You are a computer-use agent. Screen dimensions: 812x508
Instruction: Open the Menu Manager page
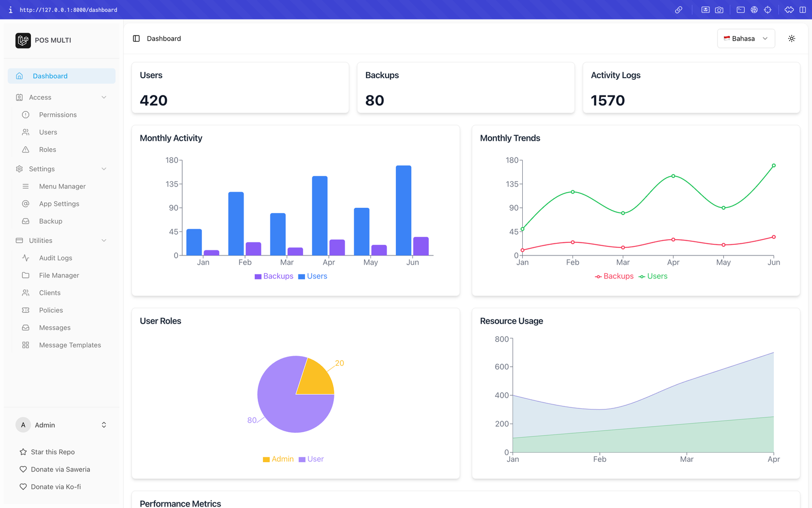coord(62,186)
